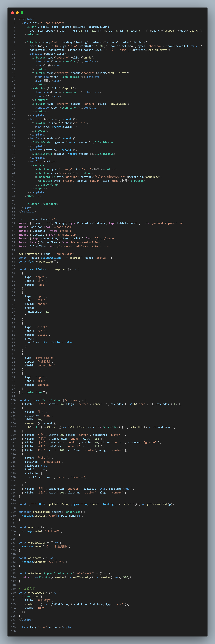
Task: Click searchColumns variable name on line 66
Action: [x=38, y=269]
